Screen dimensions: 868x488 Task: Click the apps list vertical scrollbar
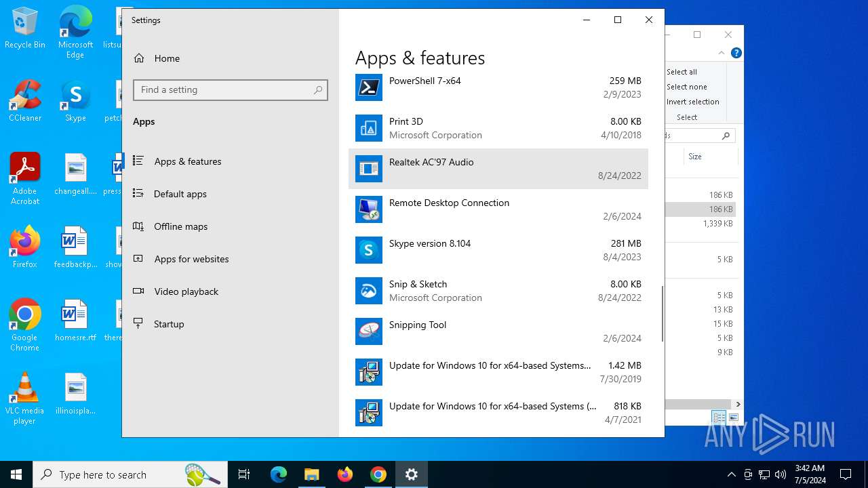(x=662, y=314)
